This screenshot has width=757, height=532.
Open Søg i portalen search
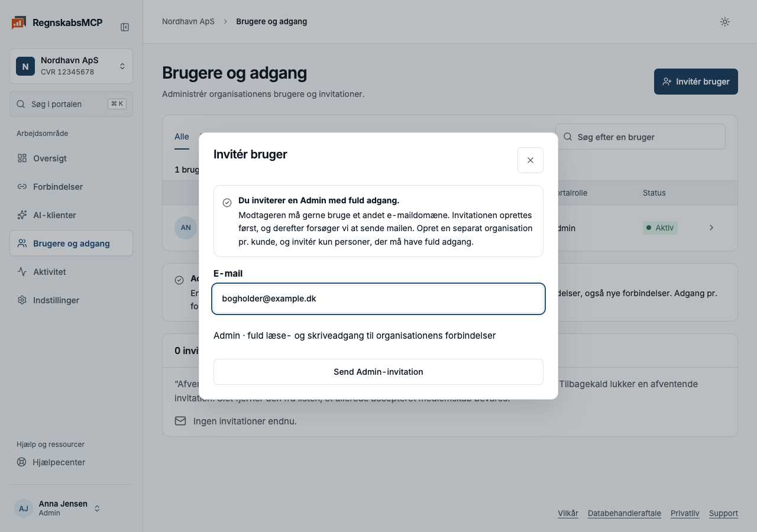point(71,104)
